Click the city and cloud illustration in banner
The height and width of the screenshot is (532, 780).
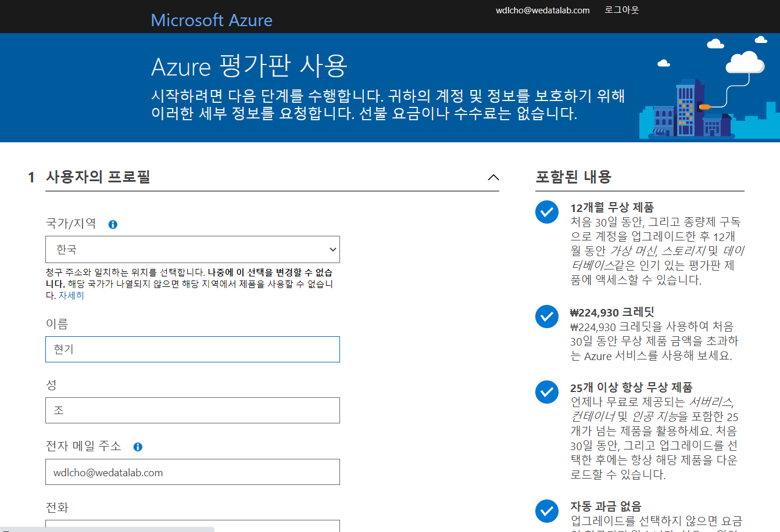[x=709, y=87]
